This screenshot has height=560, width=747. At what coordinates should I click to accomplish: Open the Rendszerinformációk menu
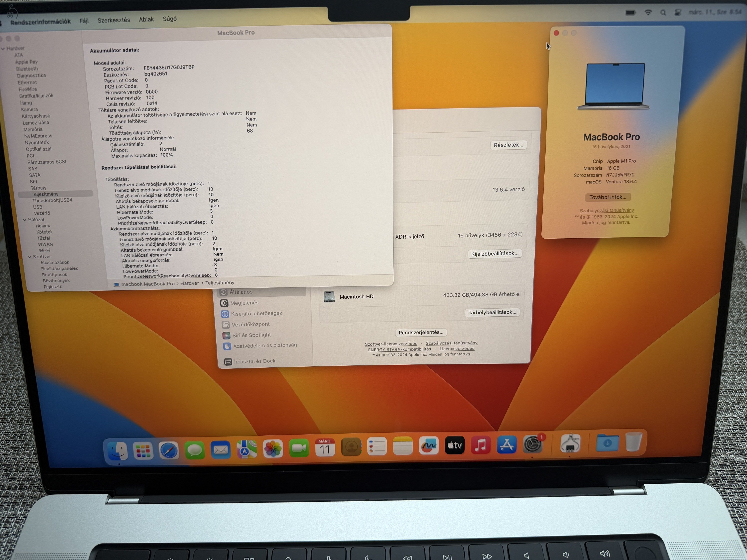(x=41, y=22)
